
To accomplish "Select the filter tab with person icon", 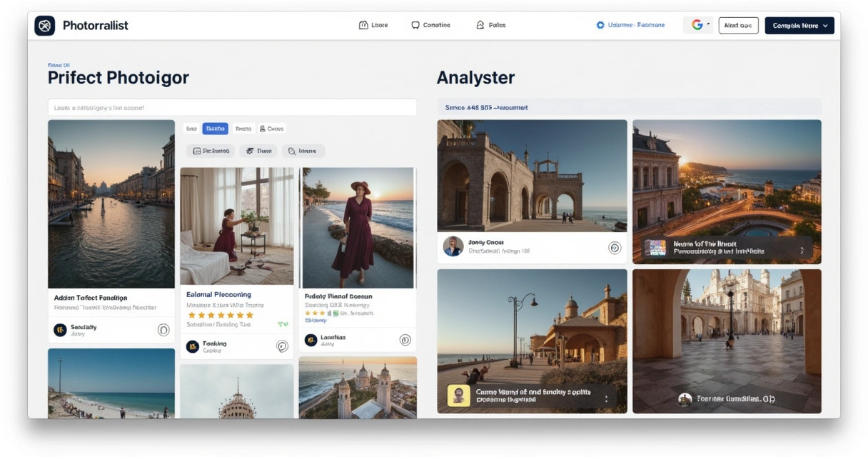I will (x=272, y=129).
